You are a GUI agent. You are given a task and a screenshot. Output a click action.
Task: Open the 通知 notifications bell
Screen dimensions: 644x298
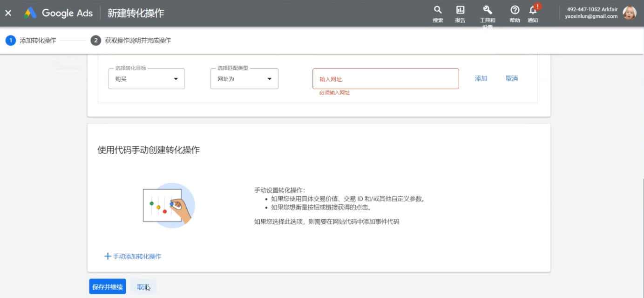532,13
